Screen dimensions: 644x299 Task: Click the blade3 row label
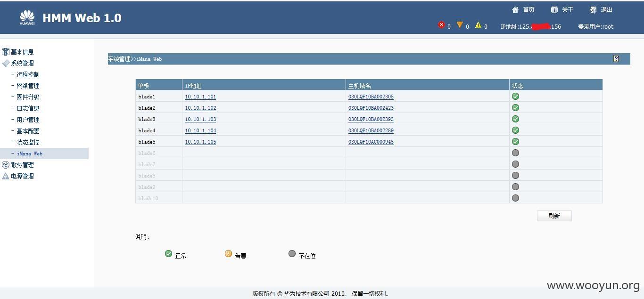pos(147,119)
